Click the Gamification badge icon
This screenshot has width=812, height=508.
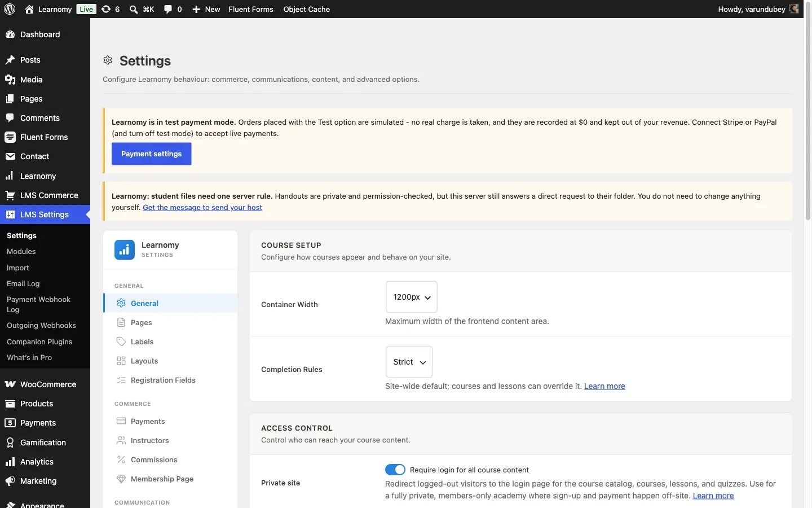(x=10, y=443)
